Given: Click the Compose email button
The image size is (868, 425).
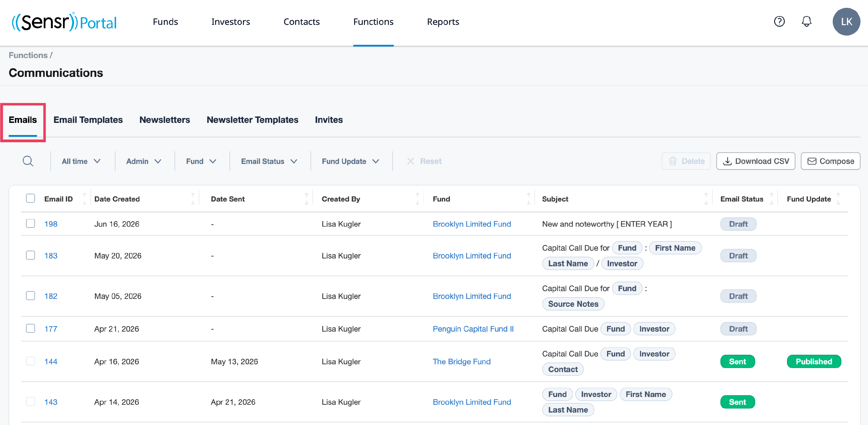Looking at the screenshot, I should [831, 161].
